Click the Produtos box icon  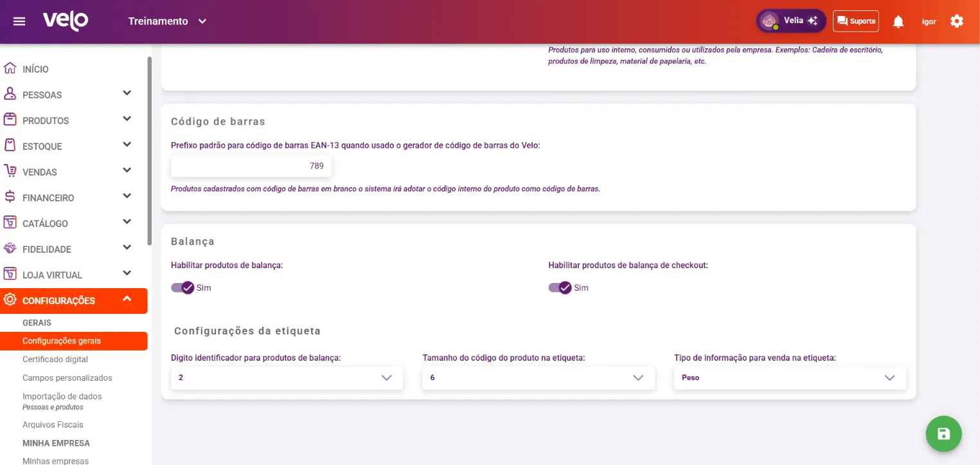coord(10,120)
